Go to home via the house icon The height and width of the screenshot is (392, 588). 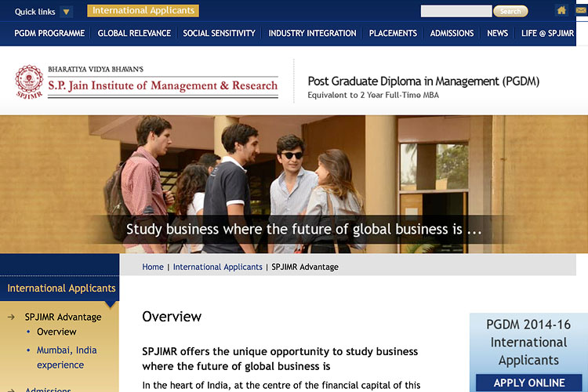pos(561,10)
